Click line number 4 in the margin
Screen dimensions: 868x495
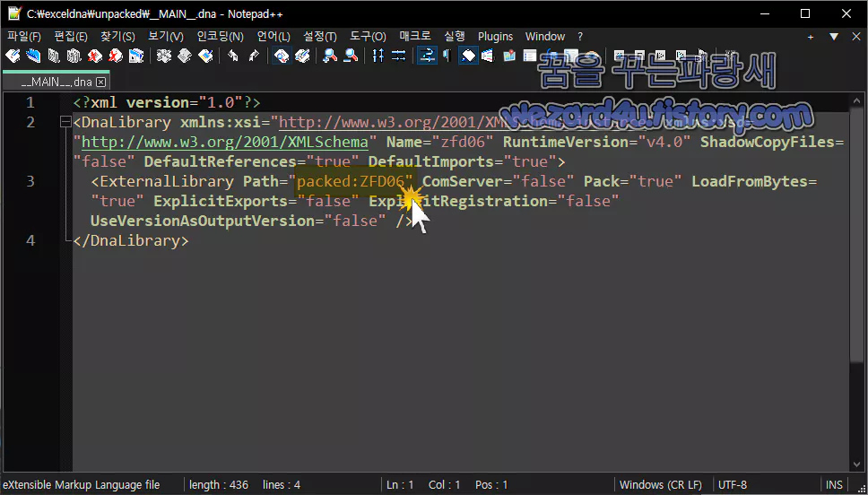coord(30,240)
